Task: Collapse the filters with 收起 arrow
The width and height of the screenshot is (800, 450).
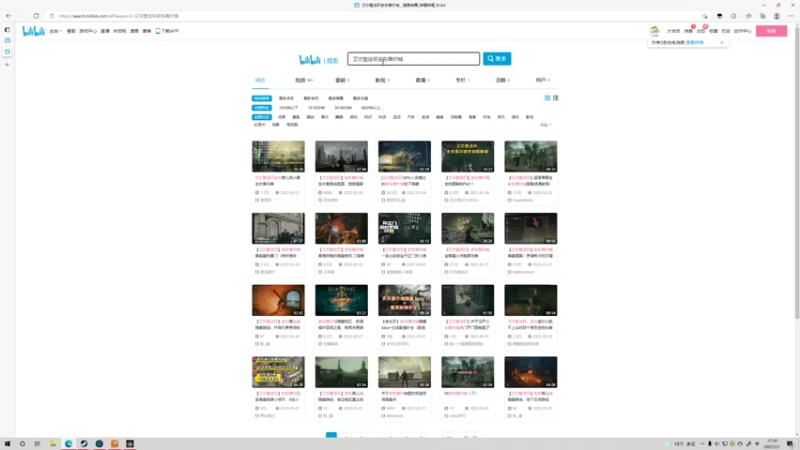Action: point(546,125)
